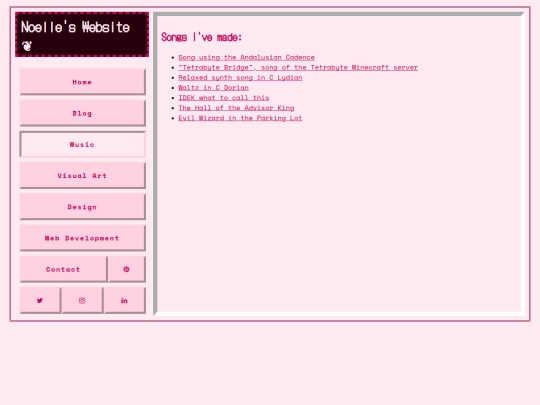Open the Instagram profile button
Image resolution: width=540 pixels, height=405 pixels.
tap(82, 300)
